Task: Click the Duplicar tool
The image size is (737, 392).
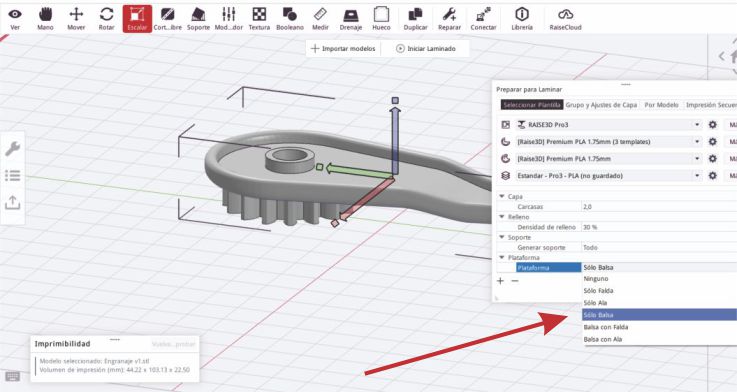Action: [416, 19]
